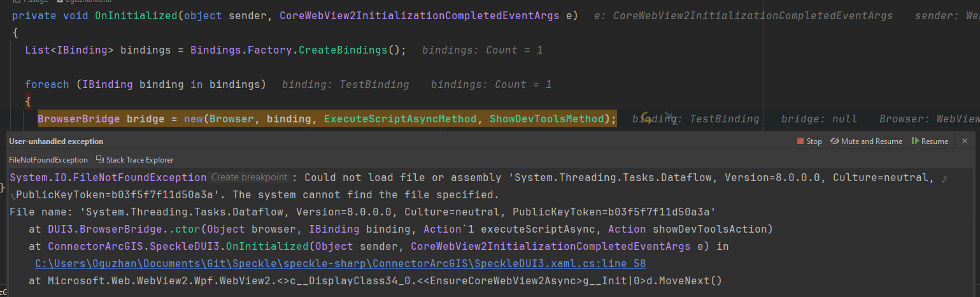The width and height of the screenshot is (980, 297).
Task: Close the User-unhandled exception popup
Action: point(965,141)
